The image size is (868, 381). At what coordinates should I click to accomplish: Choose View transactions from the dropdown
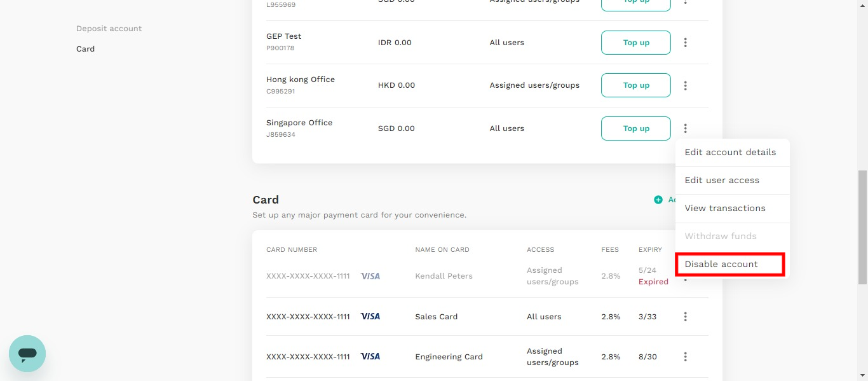pyautogui.click(x=725, y=209)
